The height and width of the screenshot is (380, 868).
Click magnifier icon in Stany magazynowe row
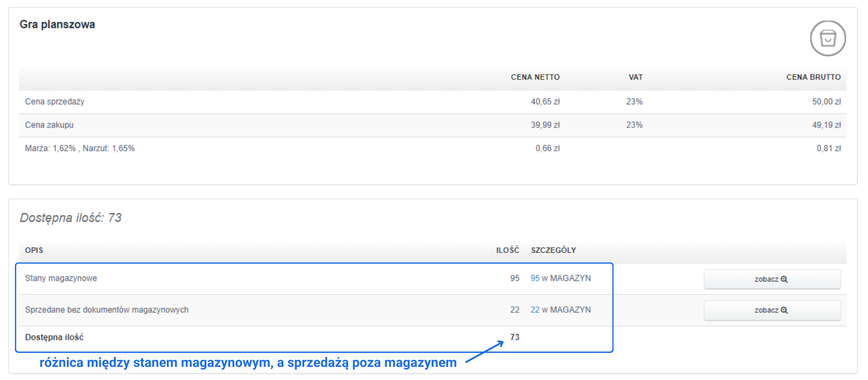click(x=784, y=279)
